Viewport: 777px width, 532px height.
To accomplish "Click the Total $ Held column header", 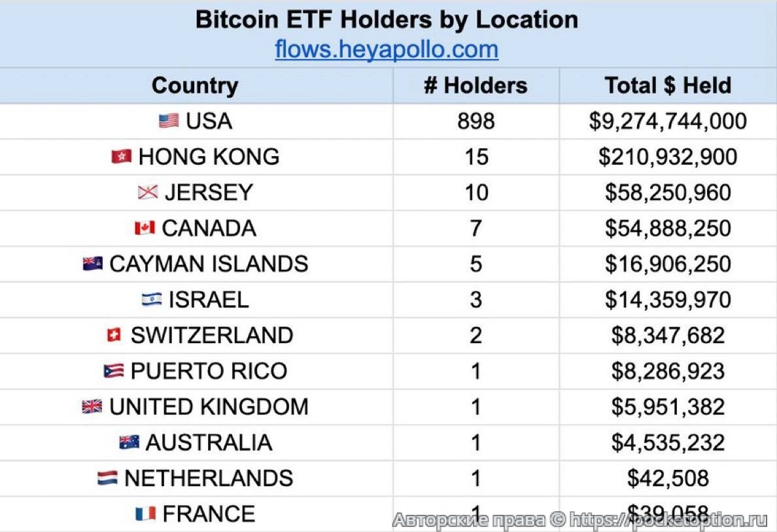I will point(668,86).
